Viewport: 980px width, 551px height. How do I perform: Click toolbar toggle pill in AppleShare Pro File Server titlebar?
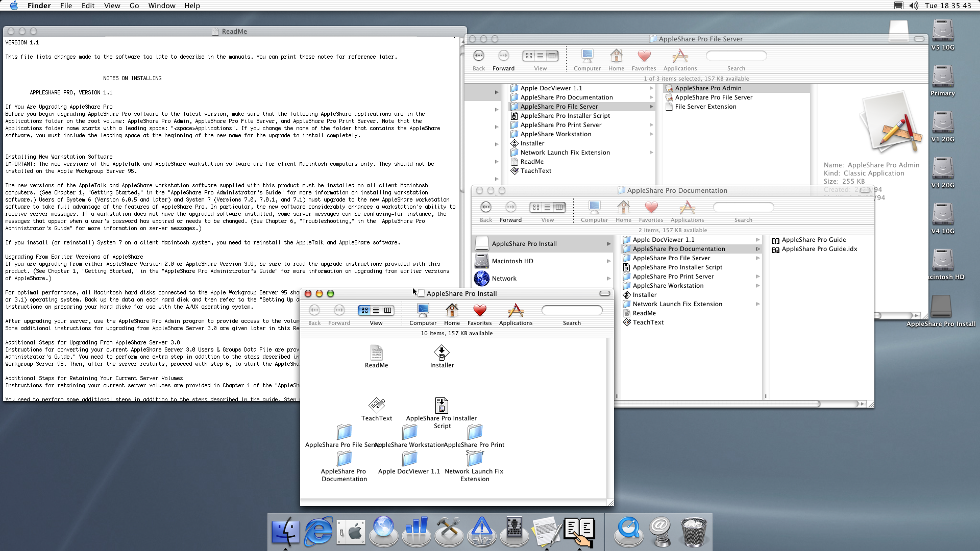(x=919, y=39)
